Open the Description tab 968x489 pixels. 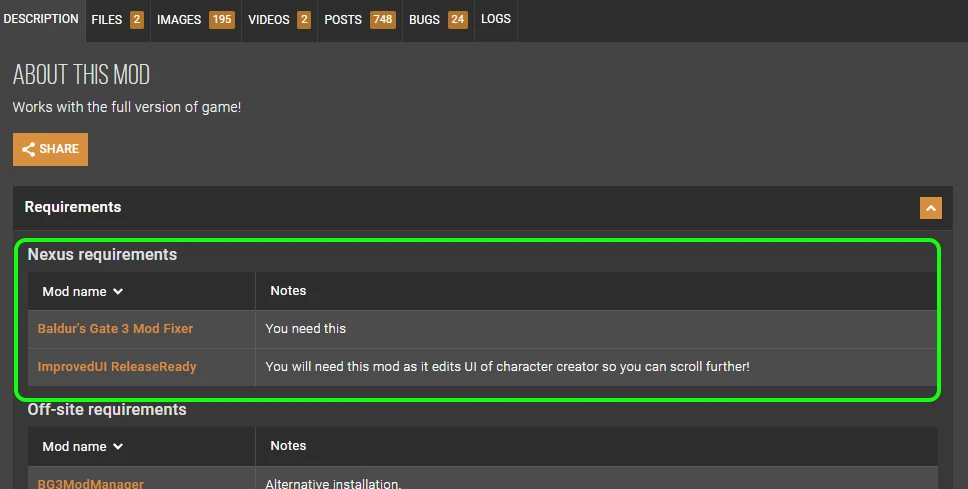click(41, 19)
